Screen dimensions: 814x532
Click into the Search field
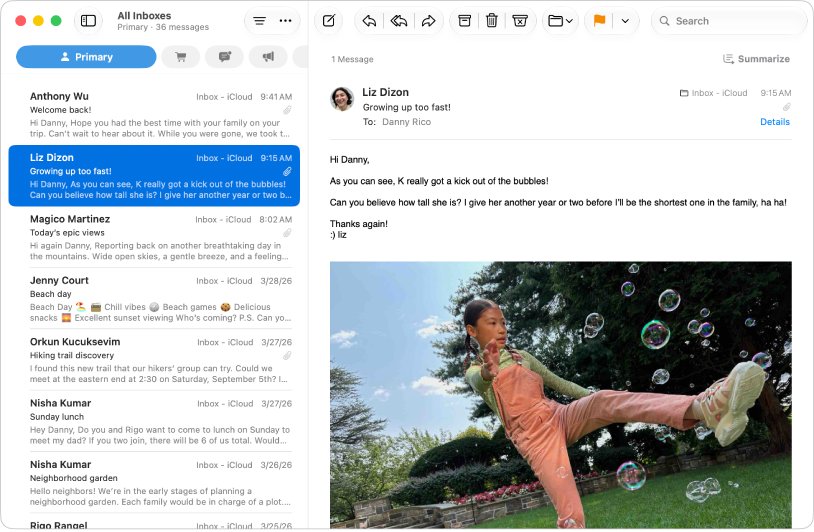(x=729, y=21)
